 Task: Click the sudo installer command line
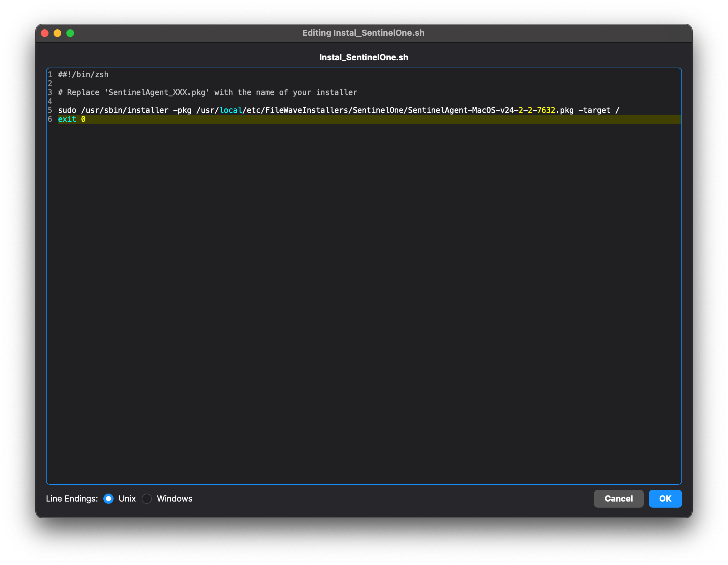coord(338,110)
